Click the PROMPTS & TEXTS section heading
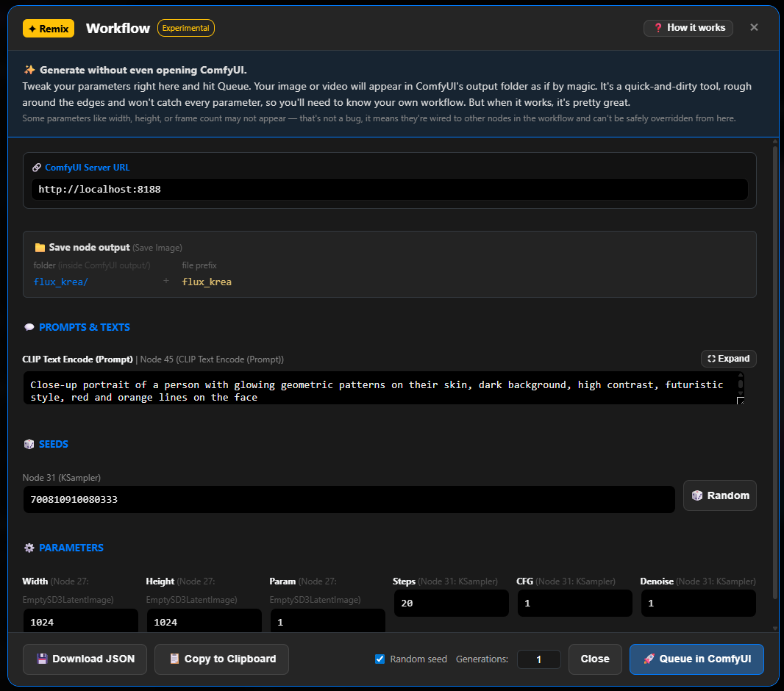This screenshot has width=784, height=691. [85, 327]
